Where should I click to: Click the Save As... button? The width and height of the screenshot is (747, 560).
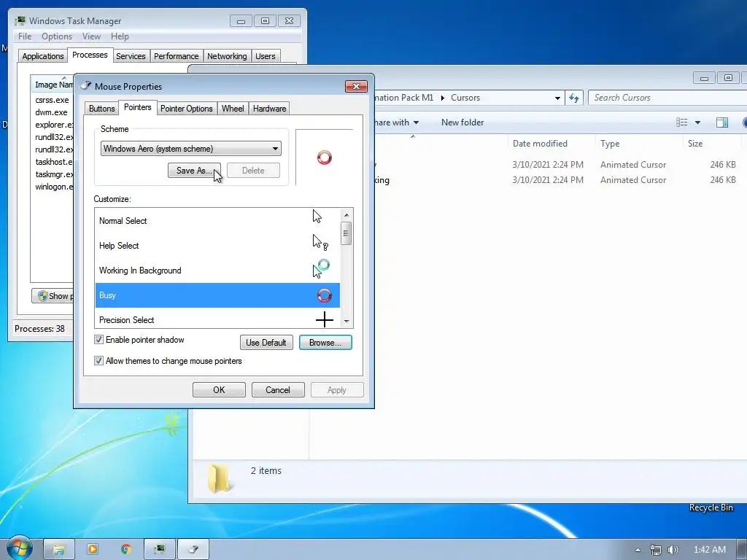pyautogui.click(x=194, y=171)
